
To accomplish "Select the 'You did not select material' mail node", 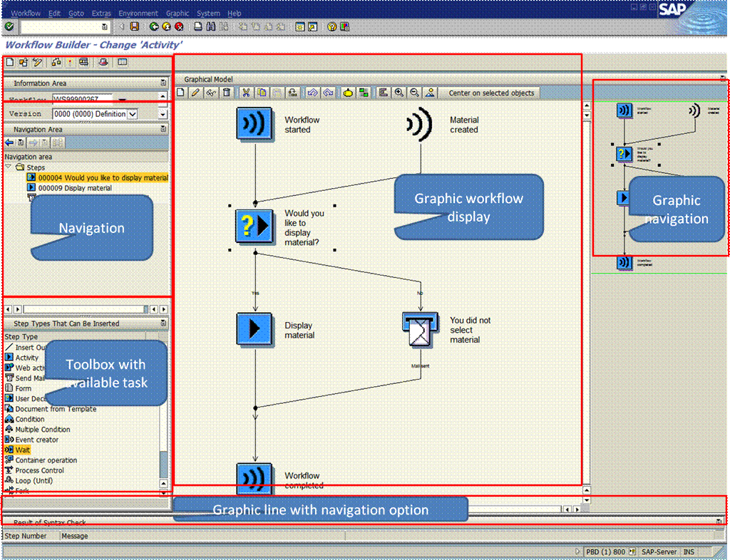I will [x=421, y=329].
